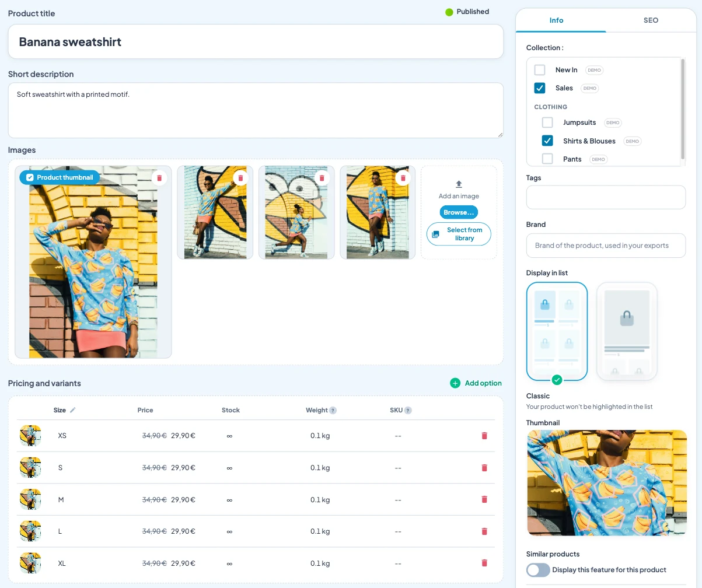Delete the XL variant row
The height and width of the screenshot is (588, 702).
(484, 563)
